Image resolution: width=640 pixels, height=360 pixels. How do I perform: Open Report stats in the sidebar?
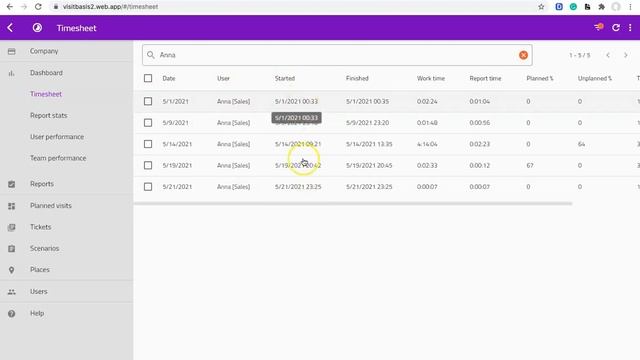tap(49, 116)
